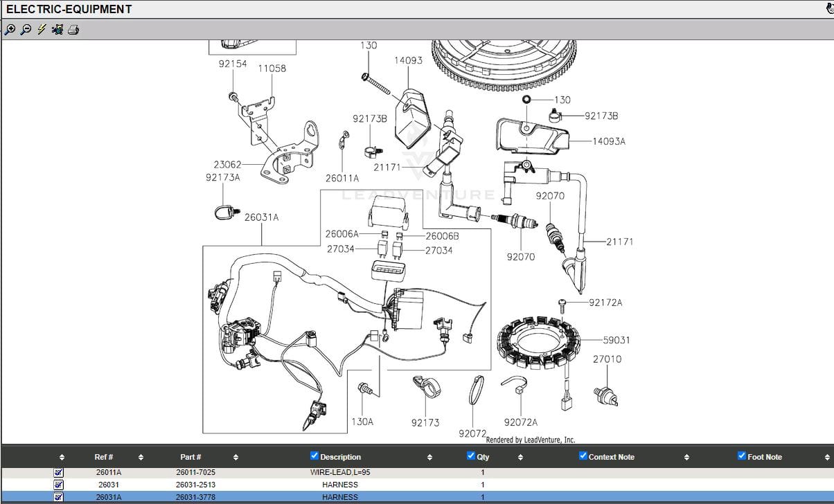Click the fit-to-window diagram icon
This screenshot has height=504, width=834.
[57, 30]
